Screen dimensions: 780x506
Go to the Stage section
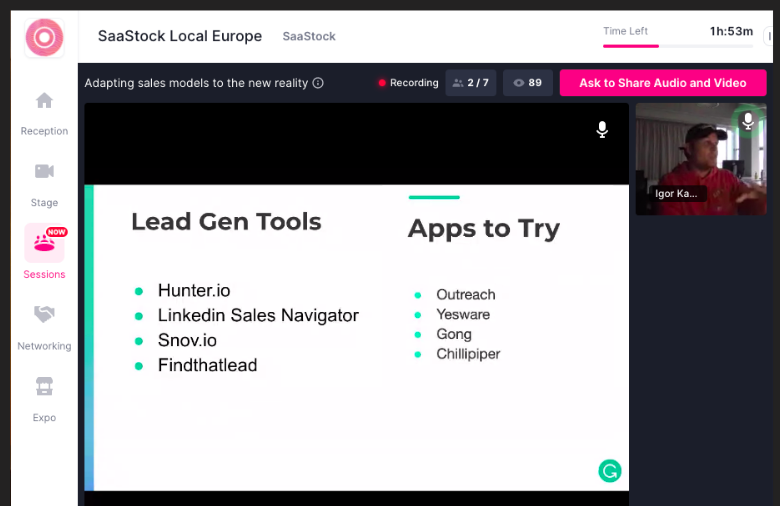click(x=44, y=185)
